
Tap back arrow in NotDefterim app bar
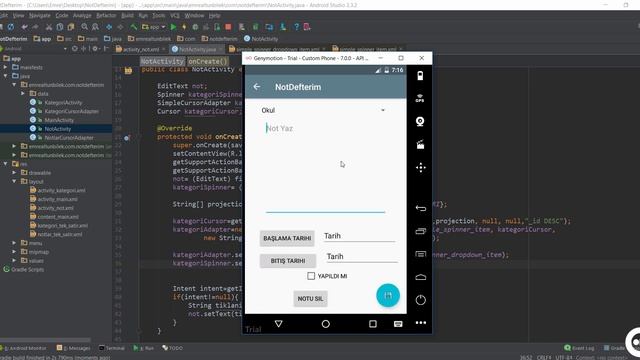(x=257, y=87)
